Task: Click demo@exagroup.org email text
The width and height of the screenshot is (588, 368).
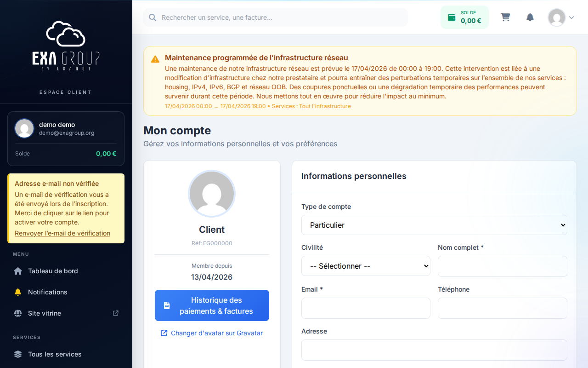Action: [x=67, y=133]
